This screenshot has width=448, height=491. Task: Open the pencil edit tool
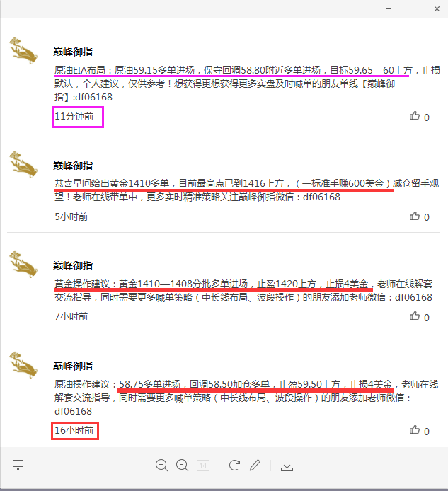pos(255,466)
